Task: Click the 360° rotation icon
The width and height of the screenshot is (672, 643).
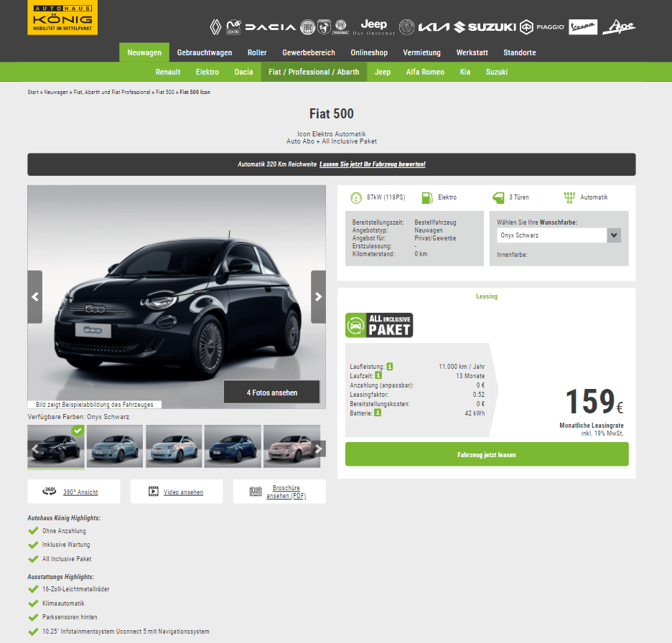Action: (50, 492)
